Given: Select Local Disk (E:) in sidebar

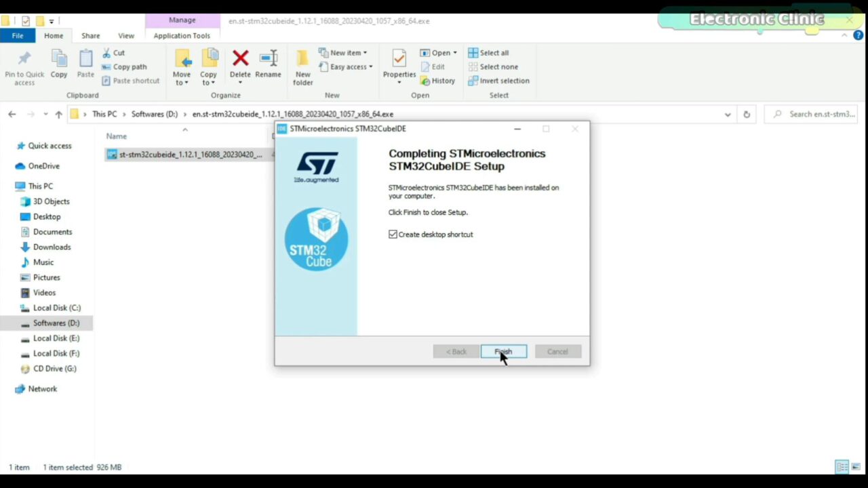Looking at the screenshot, I should click(x=56, y=338).
